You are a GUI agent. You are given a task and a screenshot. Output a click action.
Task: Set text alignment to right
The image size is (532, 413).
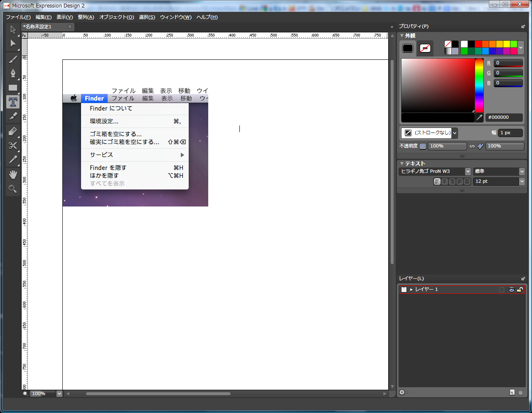pyautogui.click(x=452, y=182)
